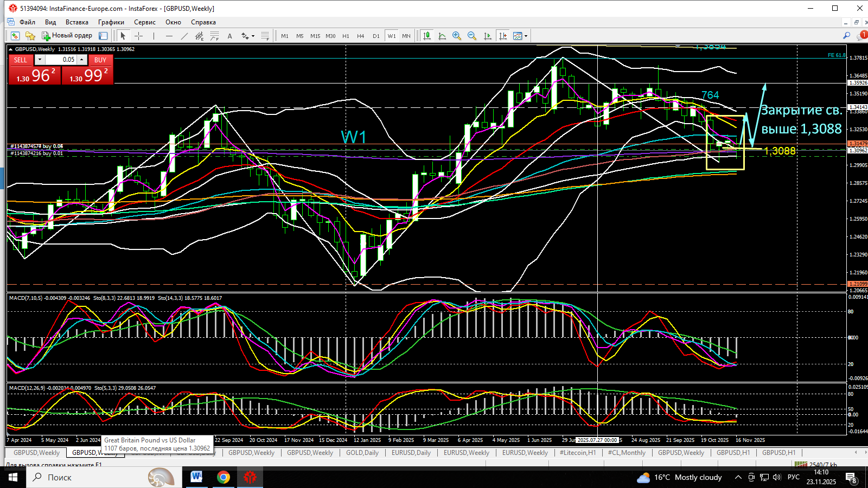The height and width of the screenshot is (488, 868).
Task: Increase lot volume with up arrow
Action: (x=81, y=60)
